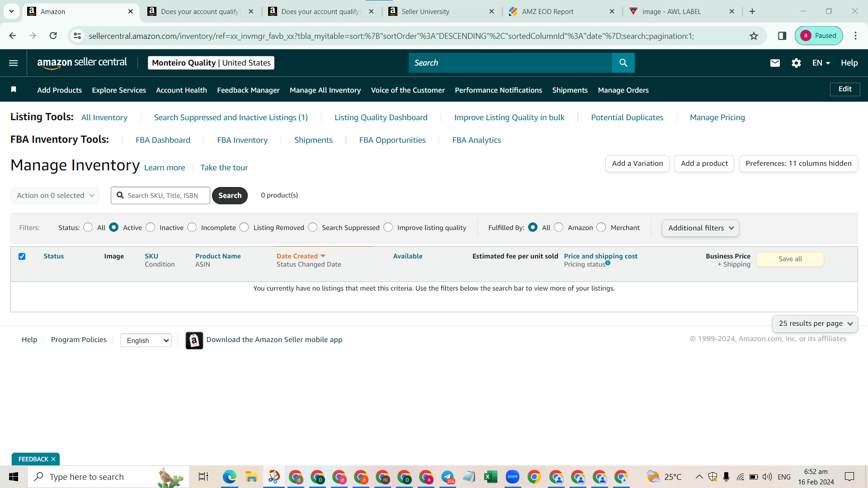Image resolution: width=868 pixels, height=488 pixels.
Task: Click the Seller Central header search field
Action: click(x=510, y=63)
